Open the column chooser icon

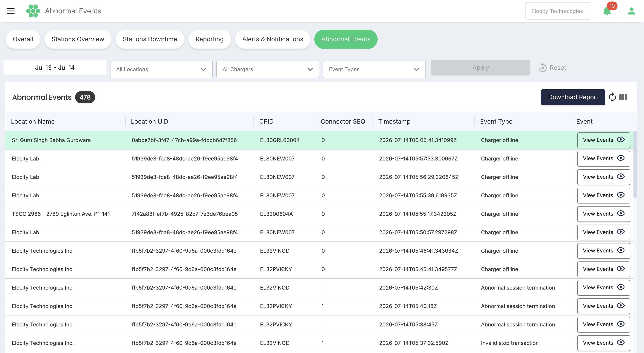coord(623,97)
